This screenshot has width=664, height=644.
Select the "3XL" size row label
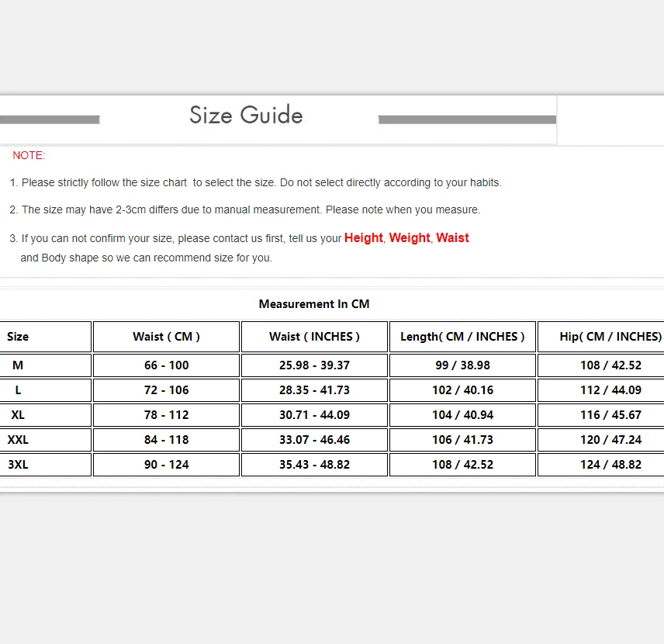tap(18, 465)
